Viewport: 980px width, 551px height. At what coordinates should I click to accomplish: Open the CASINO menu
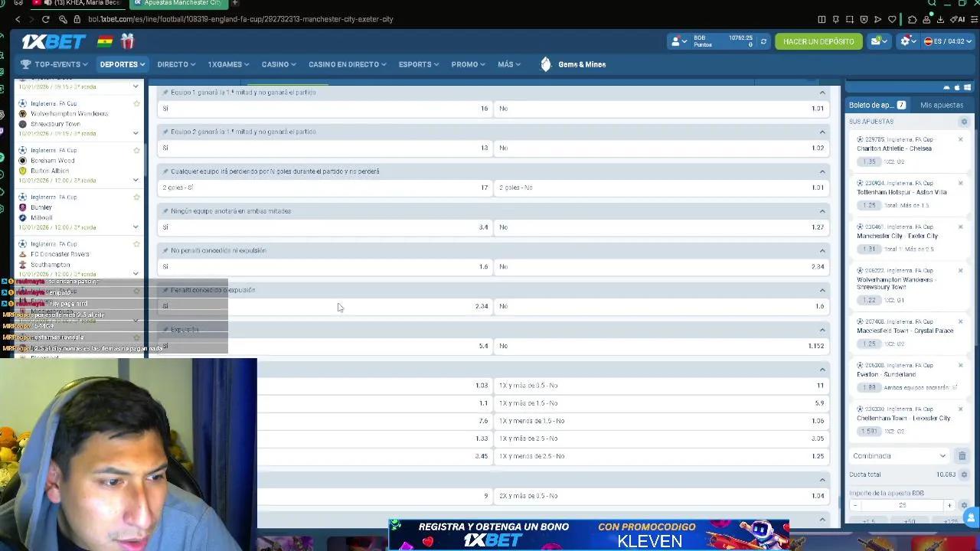[x=279, y=64]
